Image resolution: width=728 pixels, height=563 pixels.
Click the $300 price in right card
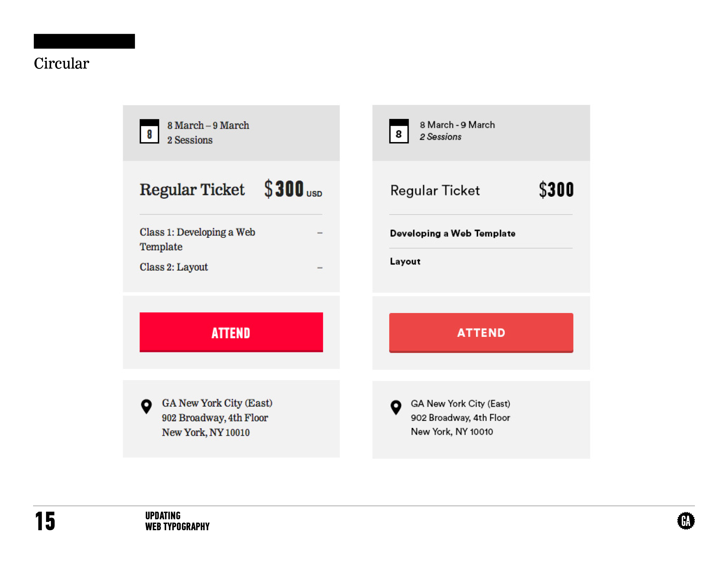[556, 189]
